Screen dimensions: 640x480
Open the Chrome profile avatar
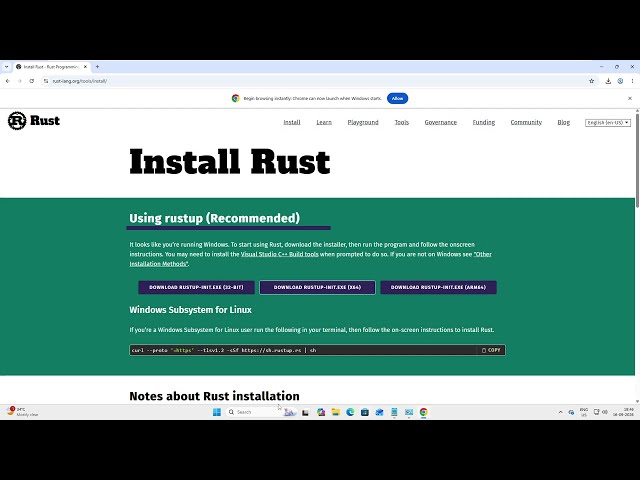pos(620,81)
